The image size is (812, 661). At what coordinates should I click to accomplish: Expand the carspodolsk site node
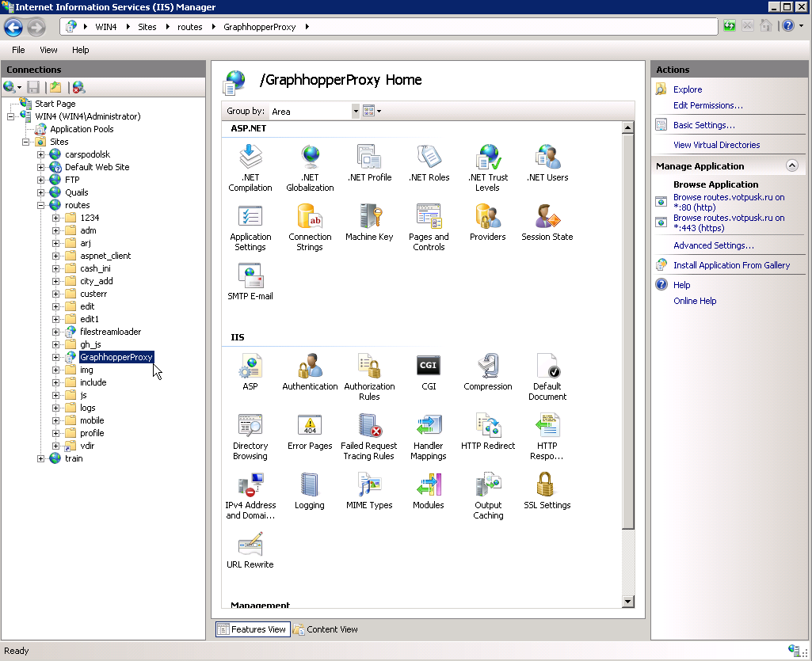tap(40, 154)
